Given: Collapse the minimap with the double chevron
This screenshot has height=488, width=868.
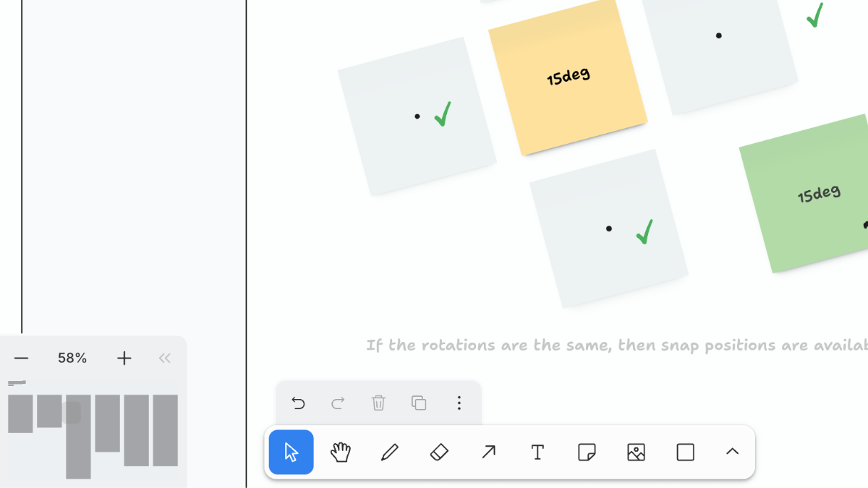Looking at the screenshot, I should coord(164,358).
